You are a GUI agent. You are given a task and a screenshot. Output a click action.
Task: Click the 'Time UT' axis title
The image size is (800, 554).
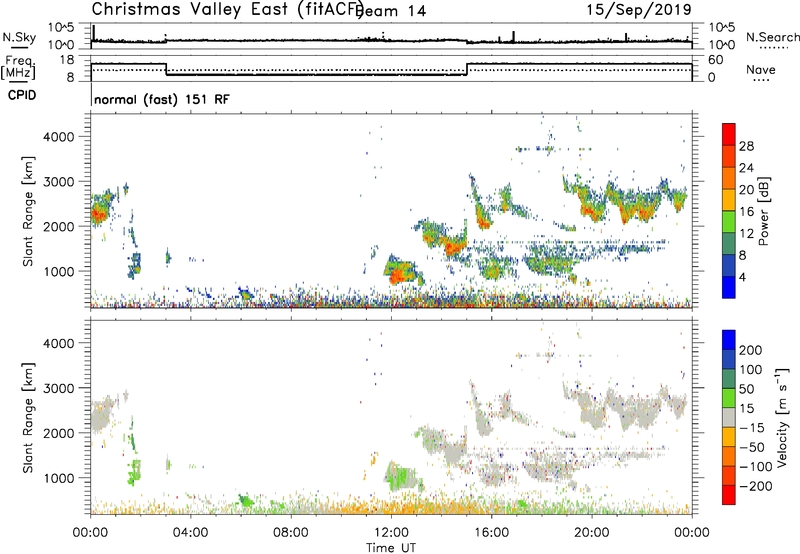(391, 548)
